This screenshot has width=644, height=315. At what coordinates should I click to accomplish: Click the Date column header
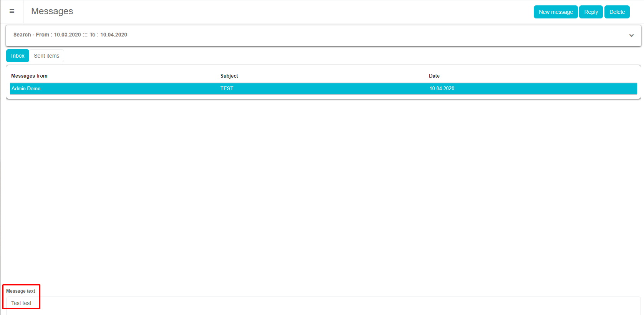434,76
